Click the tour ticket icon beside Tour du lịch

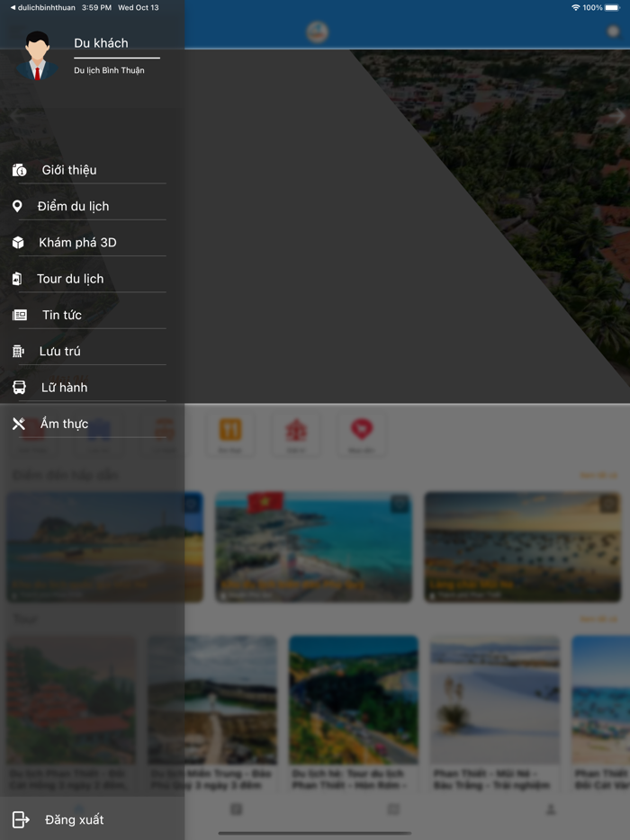pos(17,279)
